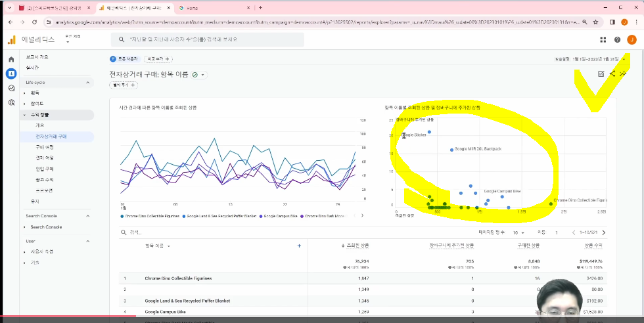
Task: Open rows per page dropdown showing 10
Action: point(518,232)
